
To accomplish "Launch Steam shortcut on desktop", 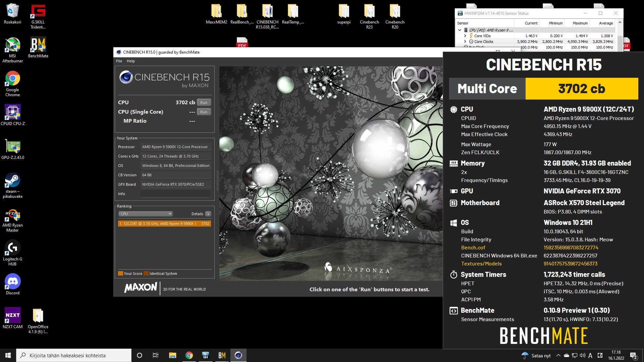I will (12, 185).
